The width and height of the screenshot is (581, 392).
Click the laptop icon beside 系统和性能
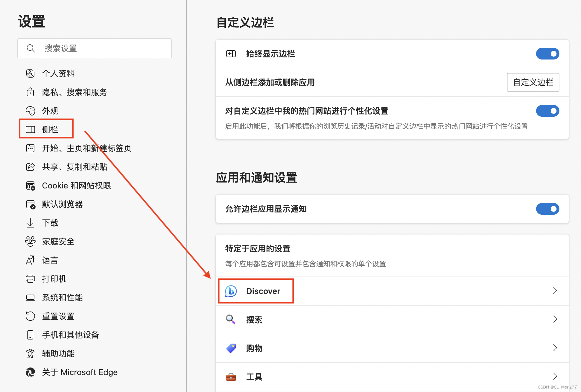click(x=30, y=297)
